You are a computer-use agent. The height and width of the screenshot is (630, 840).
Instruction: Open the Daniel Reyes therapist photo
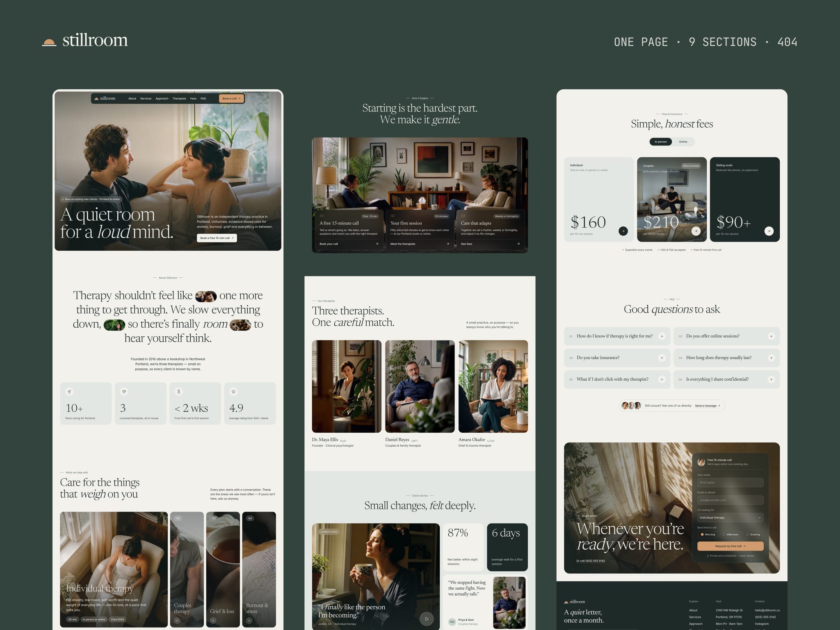coord(420,386)
